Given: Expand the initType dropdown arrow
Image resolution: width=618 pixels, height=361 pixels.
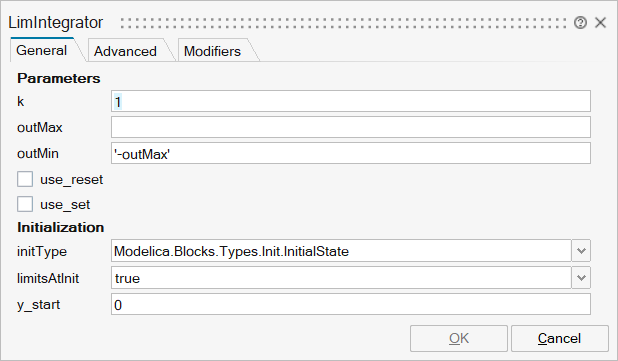Looking at the screenshot, I should click(x=581, y=251).
